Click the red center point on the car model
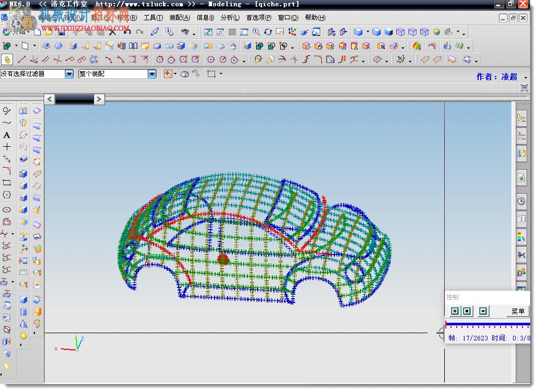This screenshot has height=392, width=538. [223, 260]
